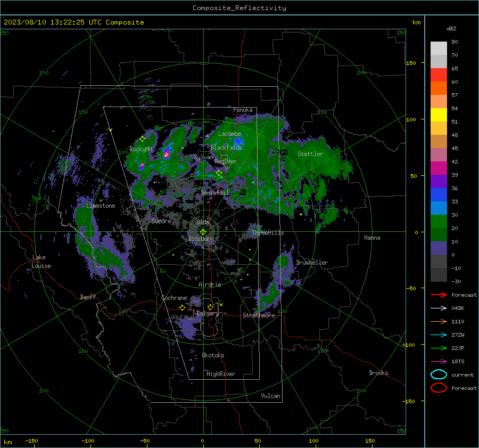Click the RockyMH label
Image resolution: width=479 pixels, height=448 pixels.
(141, 149)
